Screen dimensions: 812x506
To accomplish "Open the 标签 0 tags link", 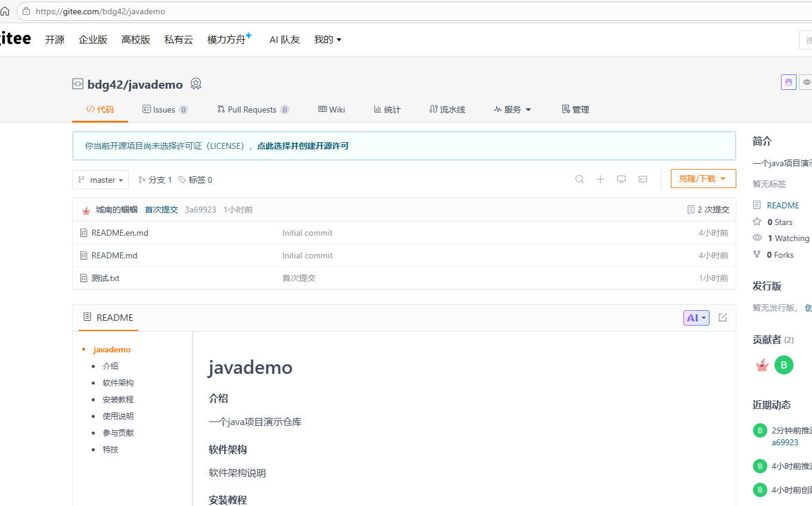I will 195,180.
